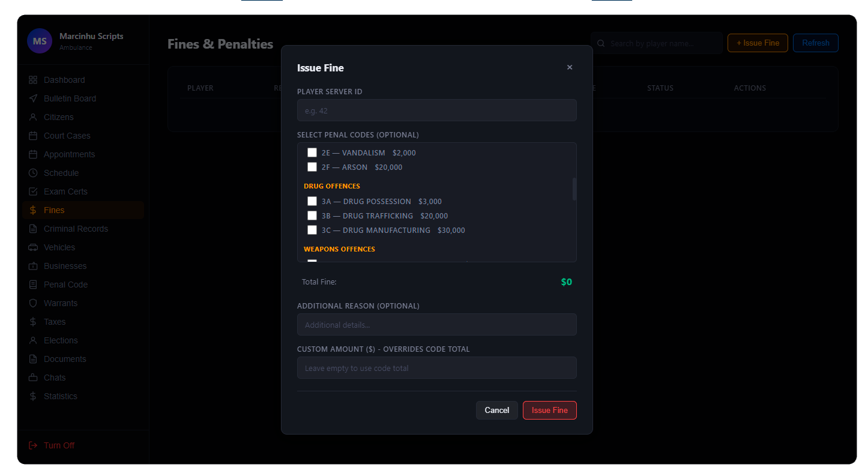Check the 2E Vandalism penal code
The width and height of the screenshot is (868, 473).
tap(312, 152)
